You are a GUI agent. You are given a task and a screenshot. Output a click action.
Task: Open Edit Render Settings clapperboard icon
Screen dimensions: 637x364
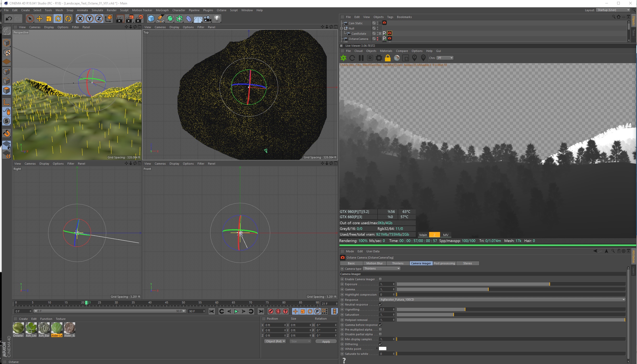click(139, 19)
